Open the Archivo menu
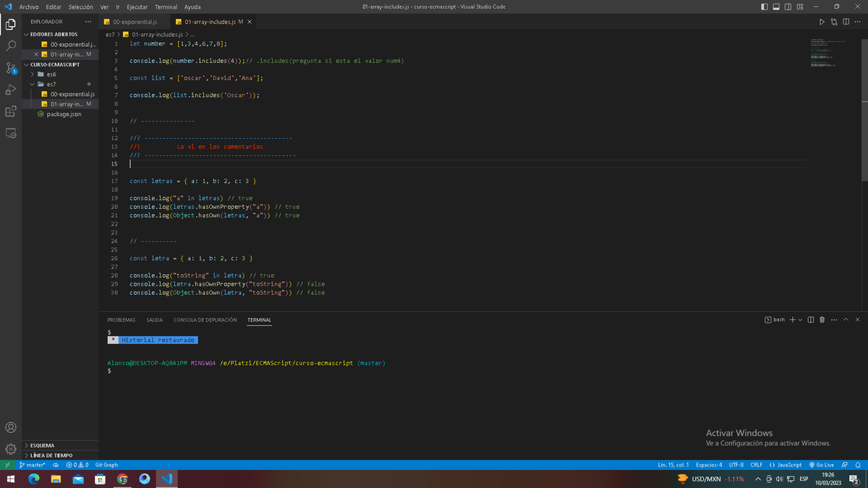868x488 pixels. (x=29, y=7)
